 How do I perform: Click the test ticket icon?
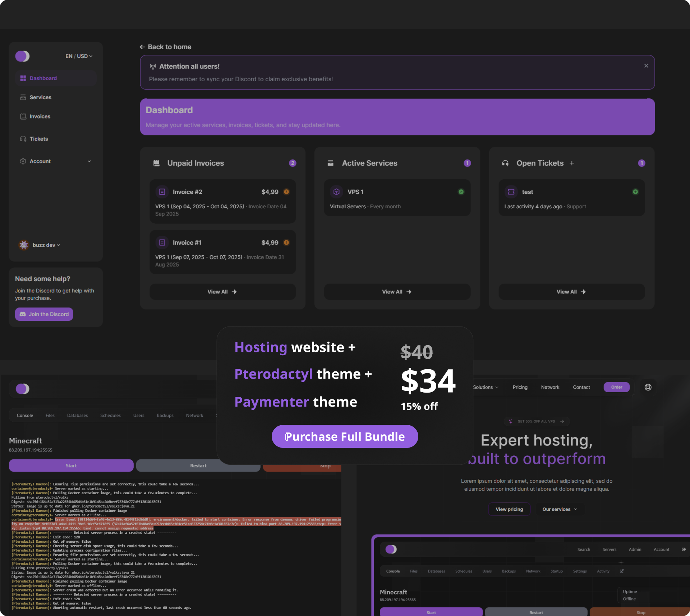[511, 192]
